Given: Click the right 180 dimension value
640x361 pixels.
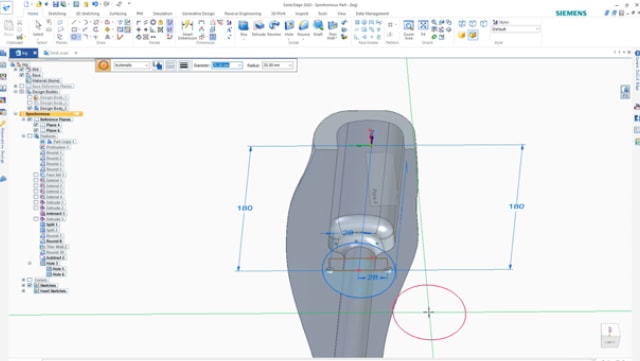Looking at the screenshot, I should pos(516,206).
